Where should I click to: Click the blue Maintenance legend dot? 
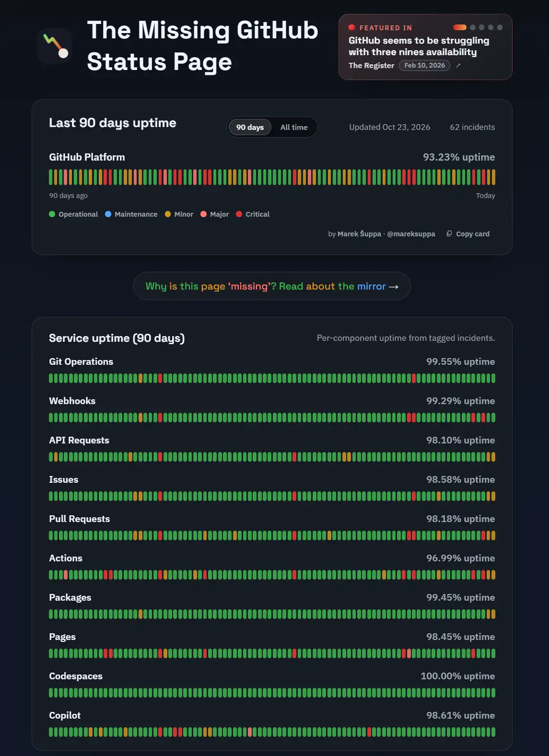(108, 214)
